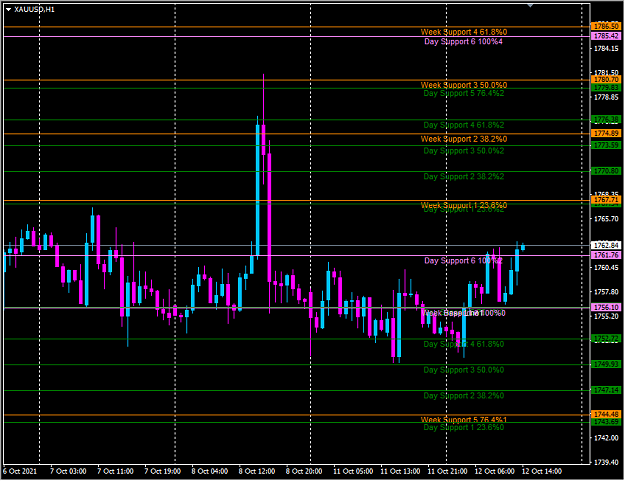The image size is (625, 481).
Task: Select the pink 1761.76 price tag
Action: (606, 255)
